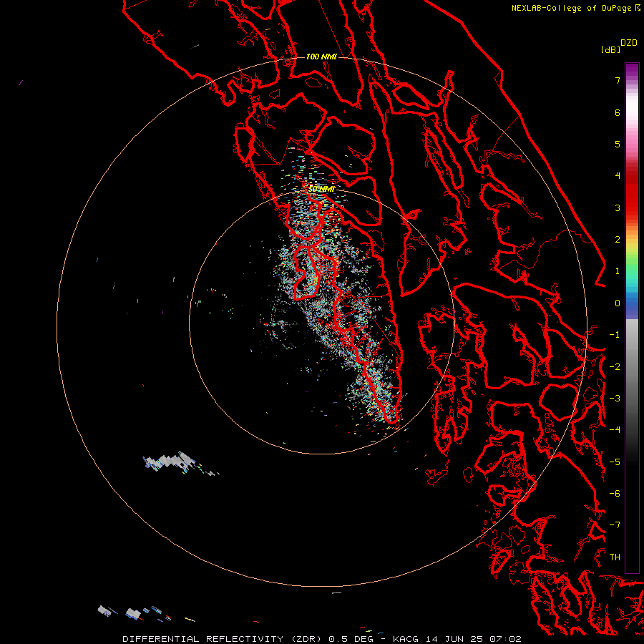The height and width of the screenshot is (644, 644).
Task: Click the 6 value on the color scale
Action: click(x=618, y=112)
